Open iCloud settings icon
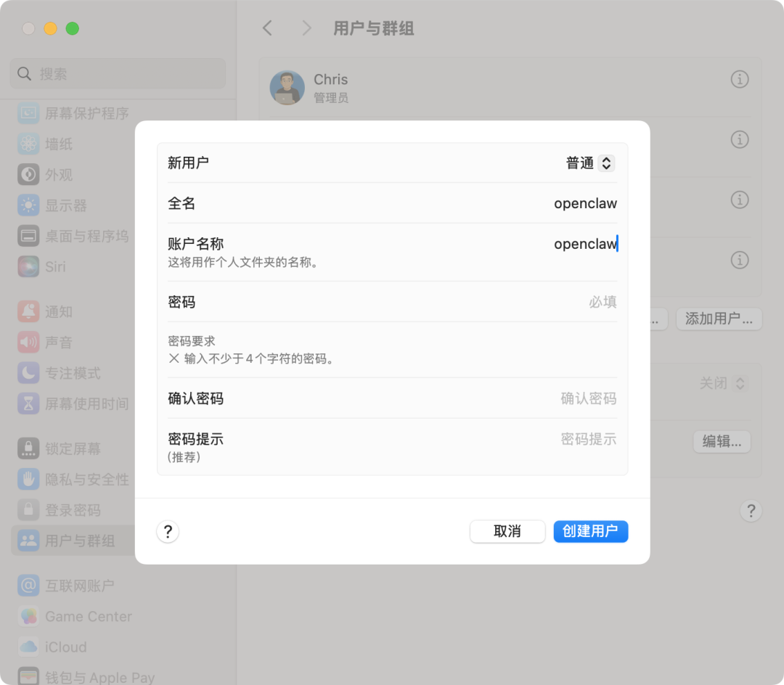 (28, 647)
